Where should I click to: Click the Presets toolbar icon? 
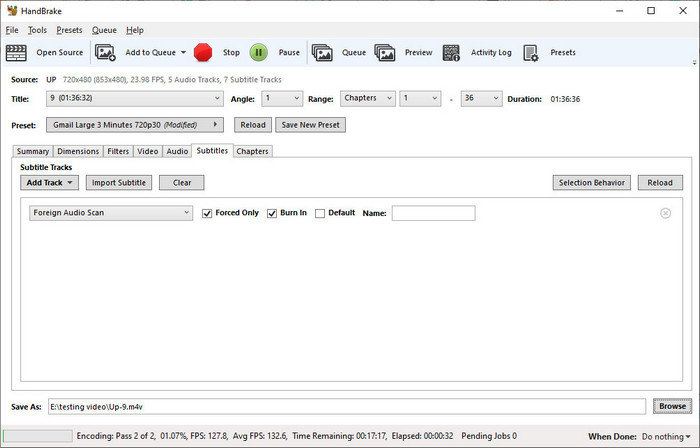pos(531,53)
